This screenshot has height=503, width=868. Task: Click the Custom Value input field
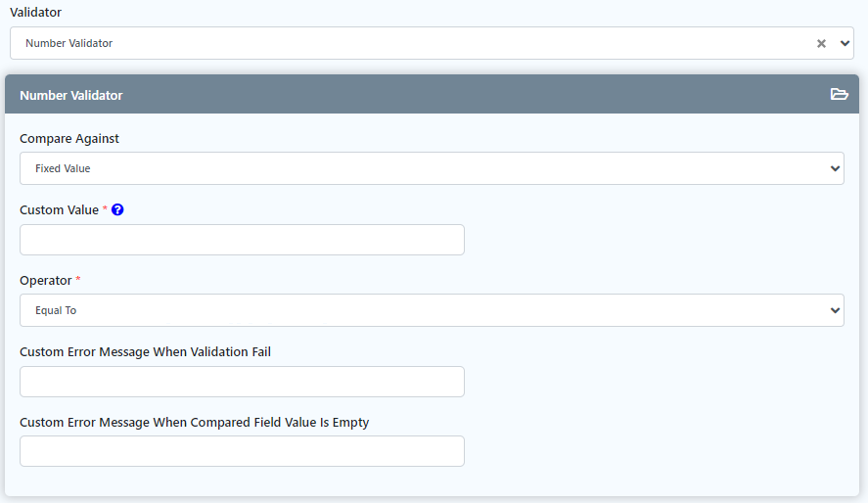click(x=242, y=240)
